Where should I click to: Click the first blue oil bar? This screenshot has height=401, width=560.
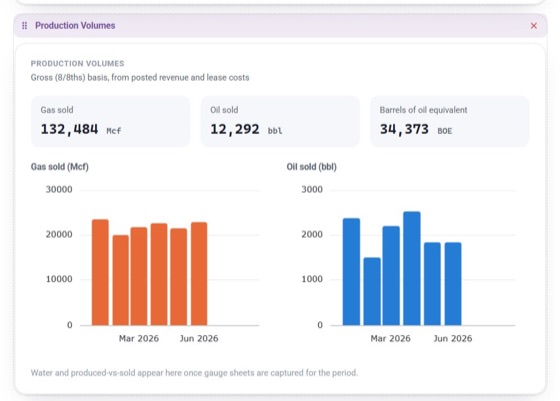(x=351, y=272)
